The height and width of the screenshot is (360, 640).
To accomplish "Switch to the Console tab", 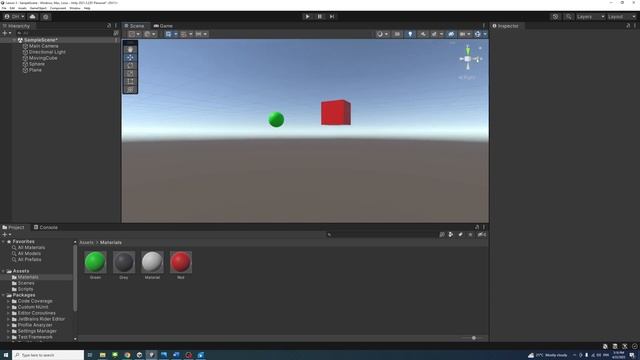I will (x=46, y=227).
